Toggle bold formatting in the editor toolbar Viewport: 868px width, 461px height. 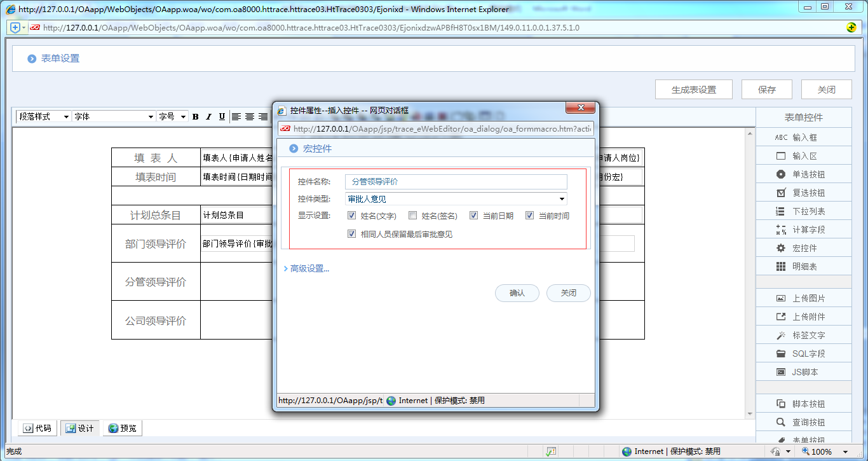coord(195,116)
